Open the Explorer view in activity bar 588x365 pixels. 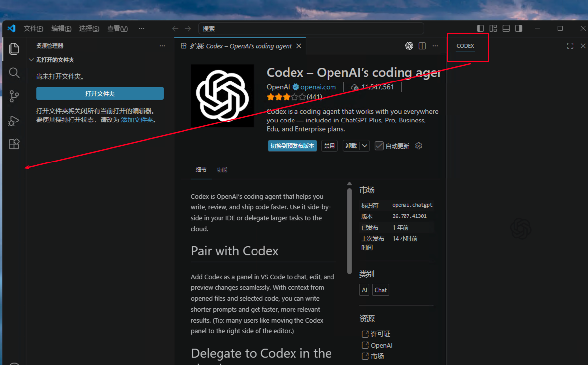pos(14,48)
